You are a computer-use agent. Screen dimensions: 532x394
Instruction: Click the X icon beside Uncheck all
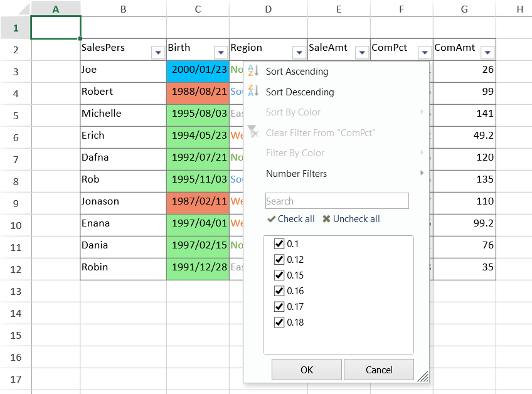(x=326, y=219)
